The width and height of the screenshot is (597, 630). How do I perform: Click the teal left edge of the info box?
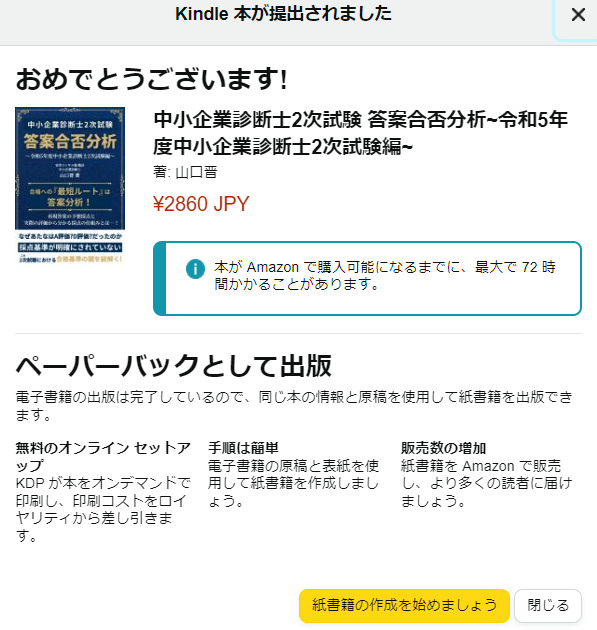pos(159,278)
